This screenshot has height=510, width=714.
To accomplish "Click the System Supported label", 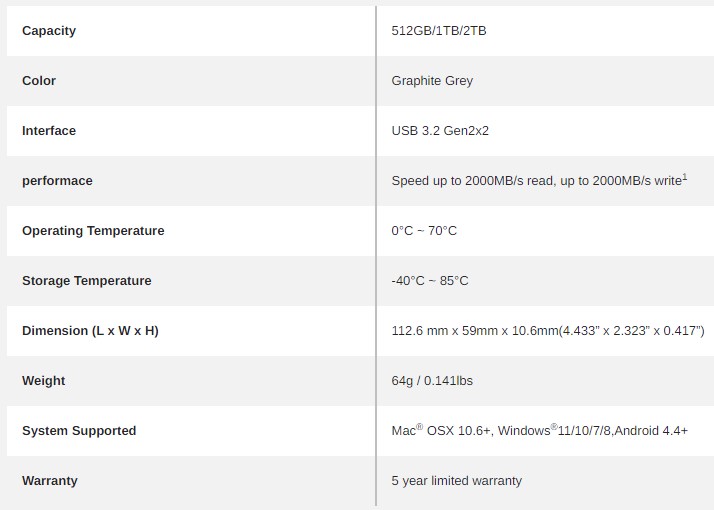I will (x=79, y=431).
